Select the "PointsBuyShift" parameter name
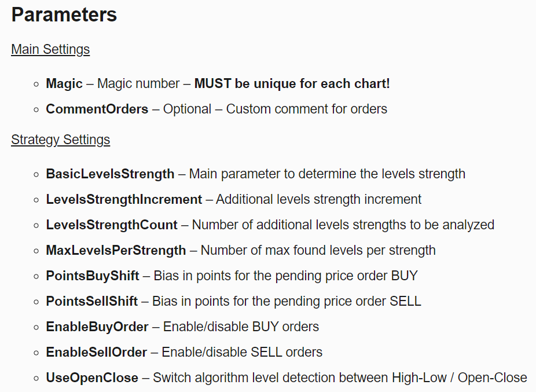This screenshot has height=392, width=536. pyautogui.click(x=93, y=276)
